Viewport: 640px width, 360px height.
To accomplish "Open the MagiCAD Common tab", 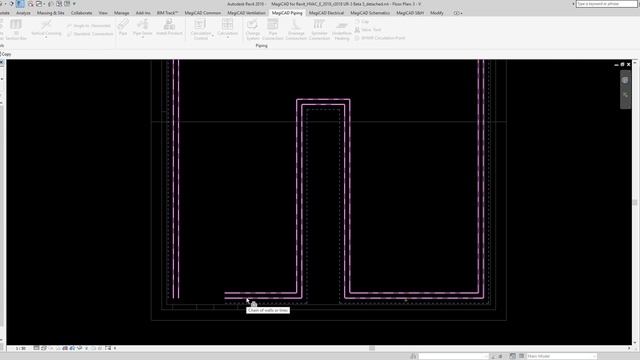I will 202,13.
